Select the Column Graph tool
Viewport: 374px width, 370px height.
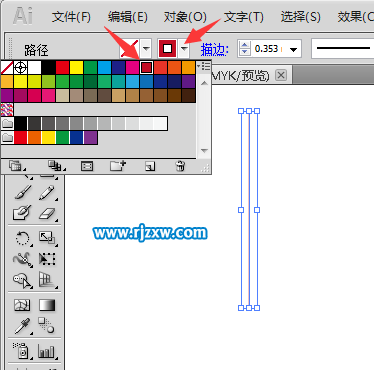pos(47,351)
